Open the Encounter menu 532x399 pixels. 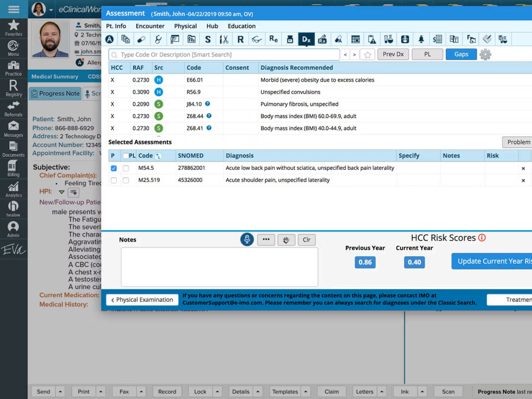[x=150, y=26]
